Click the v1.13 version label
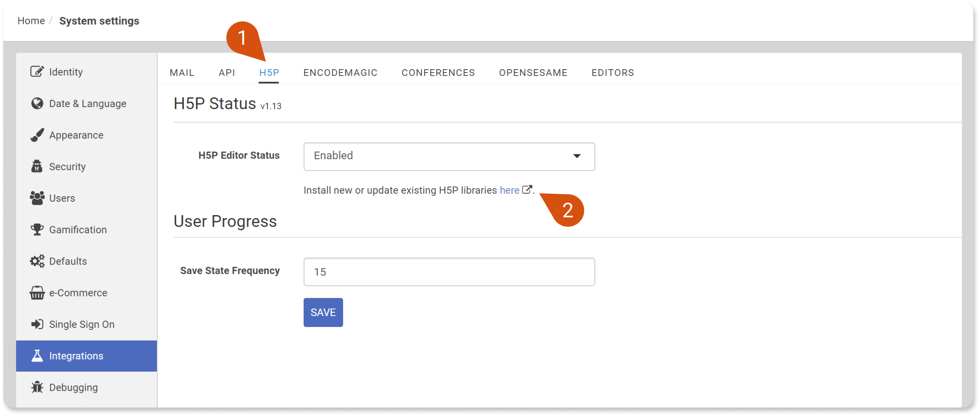Image resolution: width=980 pixels, height=416 pixels. click(x=271, y=106)
